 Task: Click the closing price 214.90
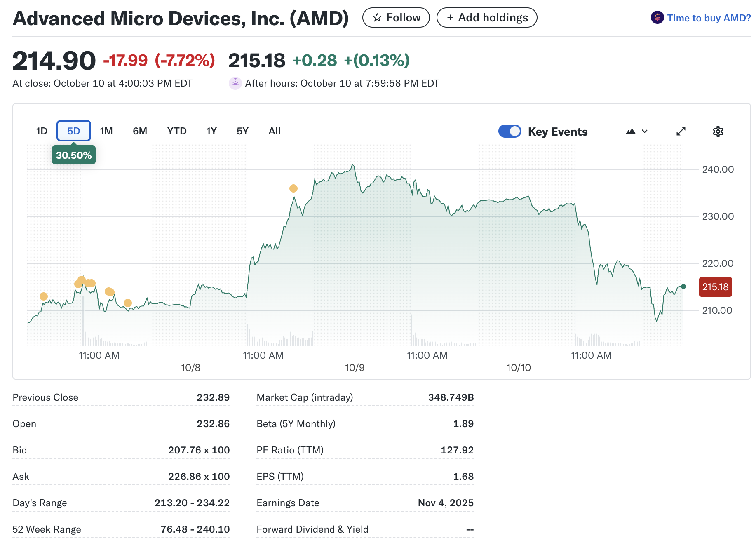pos(54,61)
